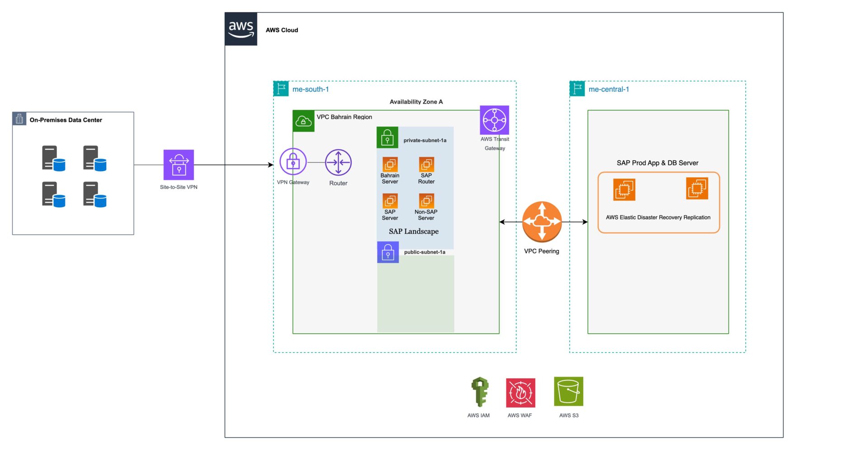
Task: Click the Router icon in the VPC
Action: point(338,162)
